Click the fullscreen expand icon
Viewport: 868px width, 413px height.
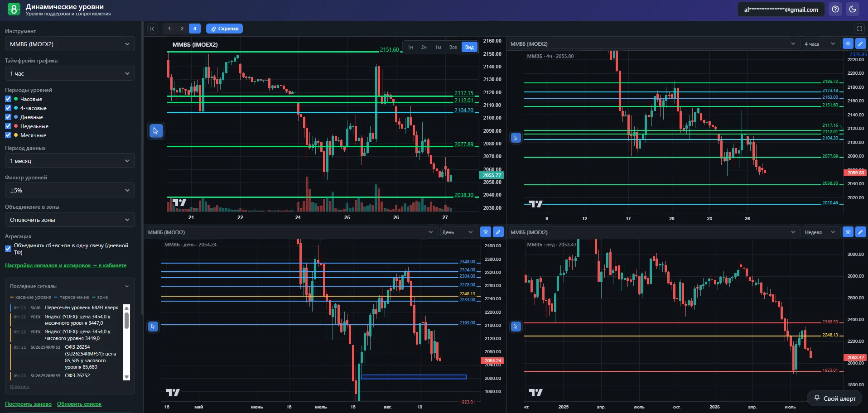click(x=859, y=29)
